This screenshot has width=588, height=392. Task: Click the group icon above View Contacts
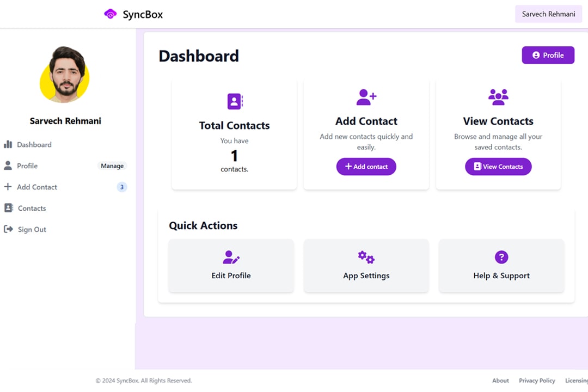(x=498, y=97)
